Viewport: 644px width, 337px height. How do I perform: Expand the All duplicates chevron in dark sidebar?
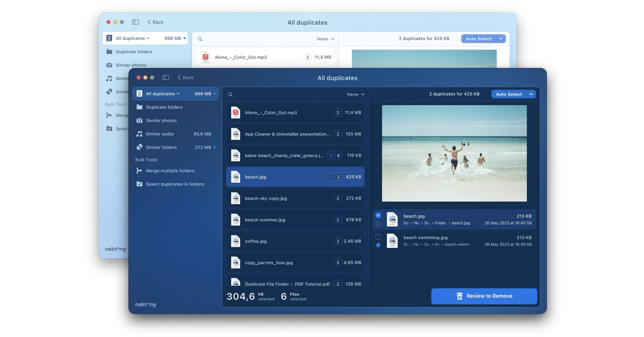[x=178, y=94]
